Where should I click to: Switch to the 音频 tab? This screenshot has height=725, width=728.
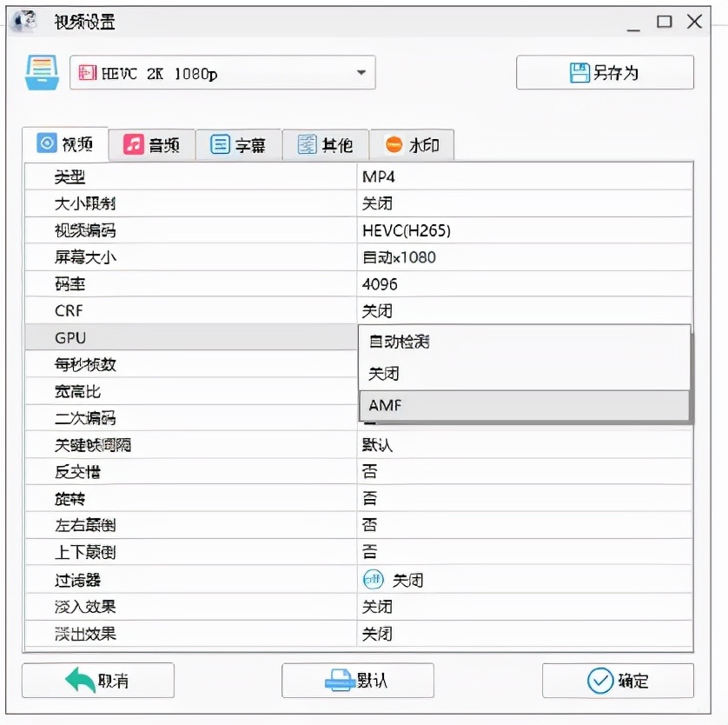click(152, 145)
